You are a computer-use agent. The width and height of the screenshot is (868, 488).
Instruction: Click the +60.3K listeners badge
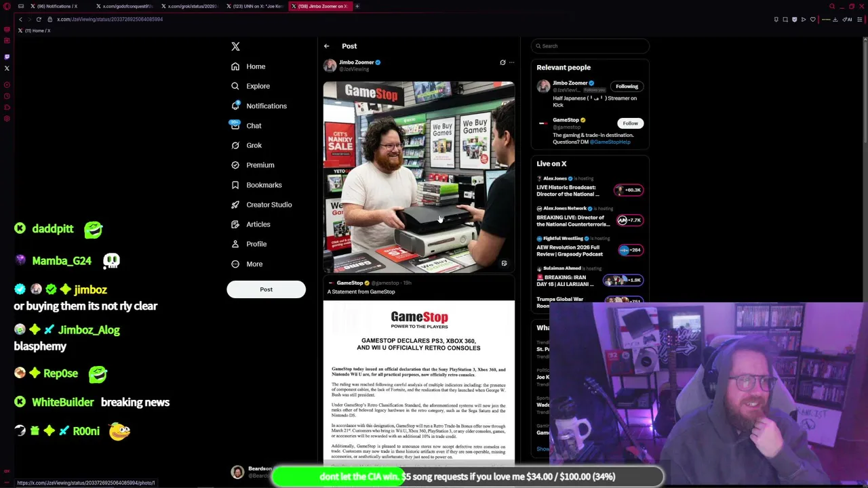pos(628,190)
